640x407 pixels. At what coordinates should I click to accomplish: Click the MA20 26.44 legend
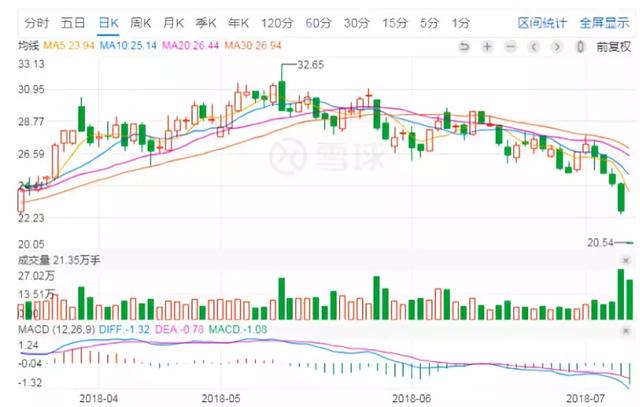tap(190, 45)
